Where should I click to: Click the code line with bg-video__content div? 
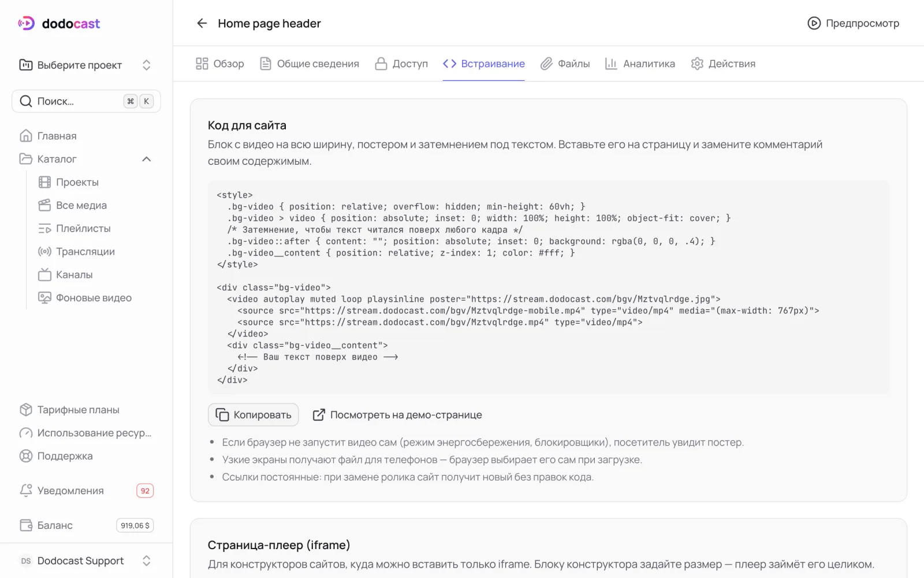[x=307, y=345]
